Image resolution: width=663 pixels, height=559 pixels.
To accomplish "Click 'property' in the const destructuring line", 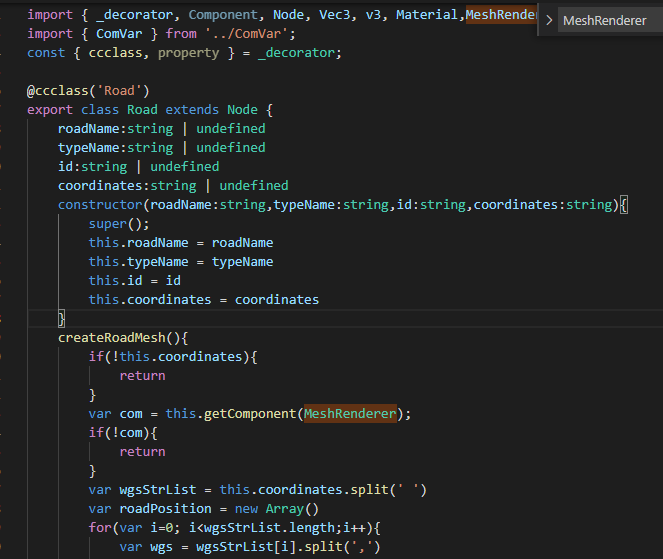I will pos(189,53).
